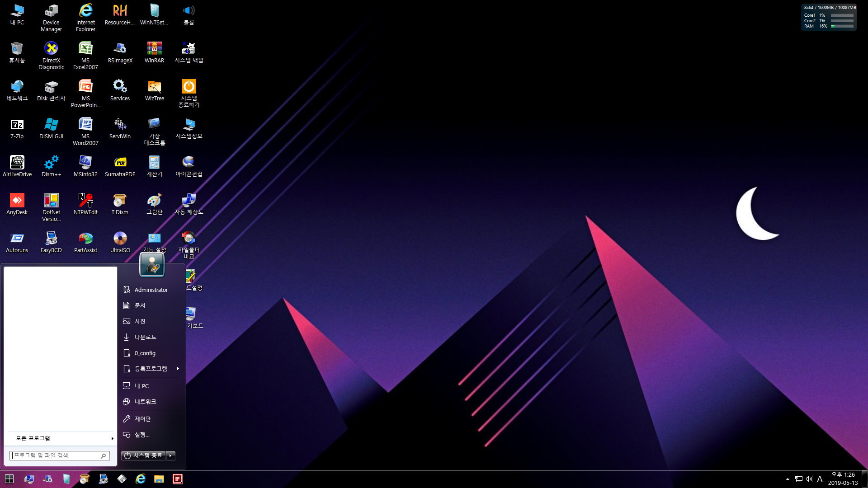Toggle the IME input mode indicator A
The width and height of the screenshot is (868, 488).
820,479
